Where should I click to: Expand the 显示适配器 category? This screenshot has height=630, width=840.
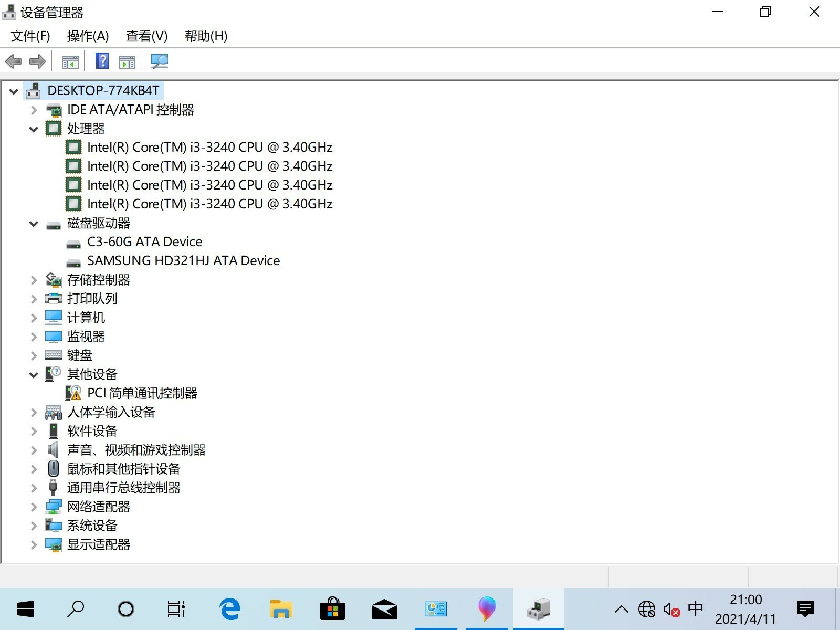coord(34,545)
